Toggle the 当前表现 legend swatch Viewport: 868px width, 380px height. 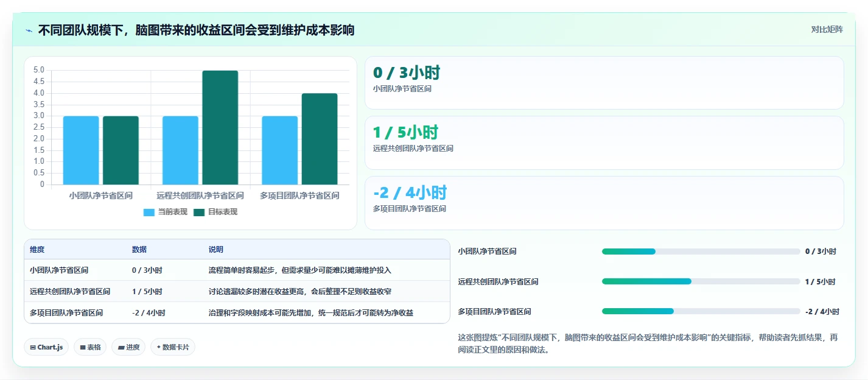[x=149, y=212]
